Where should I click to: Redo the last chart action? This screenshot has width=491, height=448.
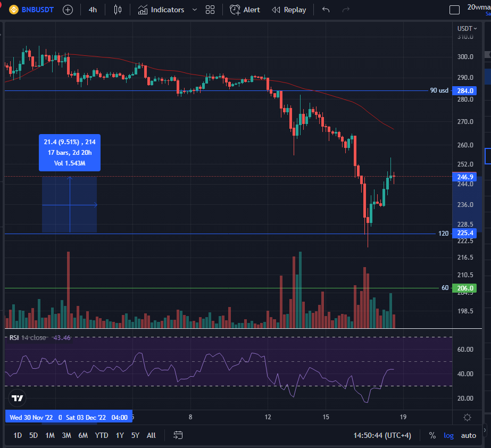(346, 10)
